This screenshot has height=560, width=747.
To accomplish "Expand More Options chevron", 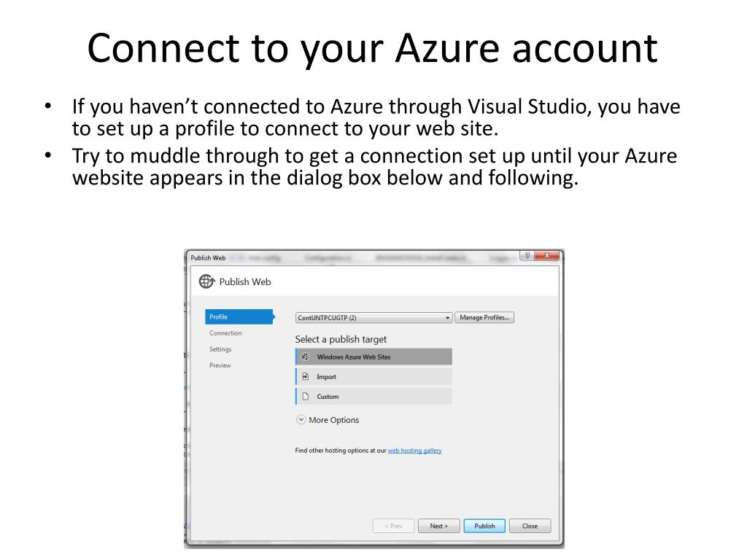I will (301, 419).
